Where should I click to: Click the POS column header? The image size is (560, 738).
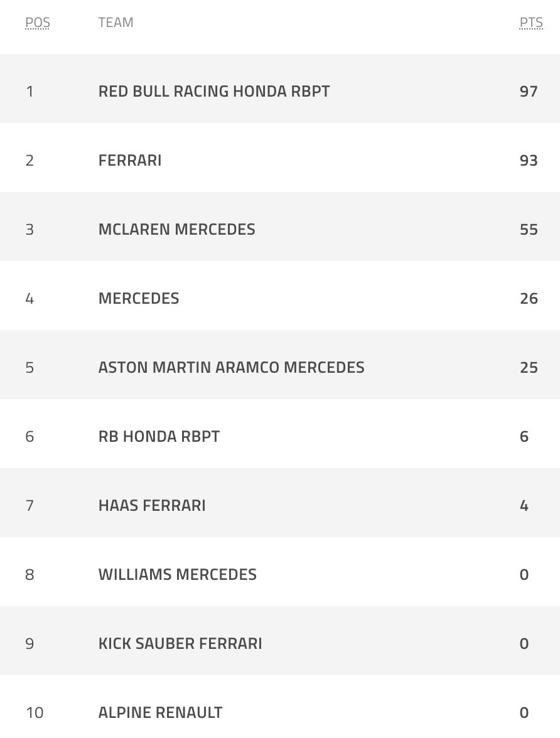(38, 23)
